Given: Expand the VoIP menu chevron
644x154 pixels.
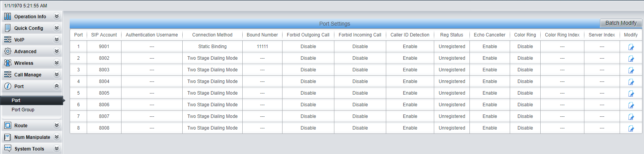Looking at the screenshot, I should coord(57,40).
